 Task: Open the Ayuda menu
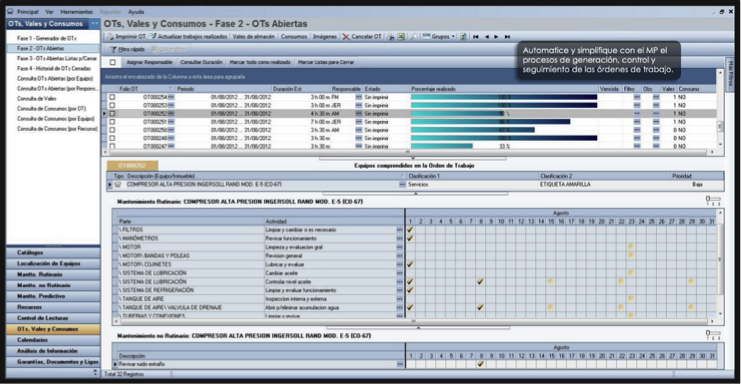(136, 11)
